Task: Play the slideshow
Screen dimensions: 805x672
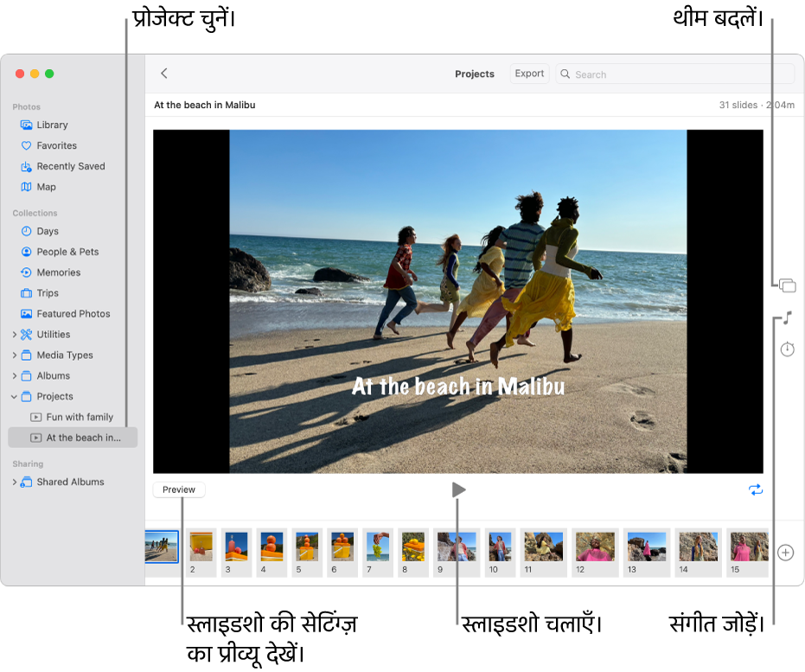Action: (x=458, y=490)
